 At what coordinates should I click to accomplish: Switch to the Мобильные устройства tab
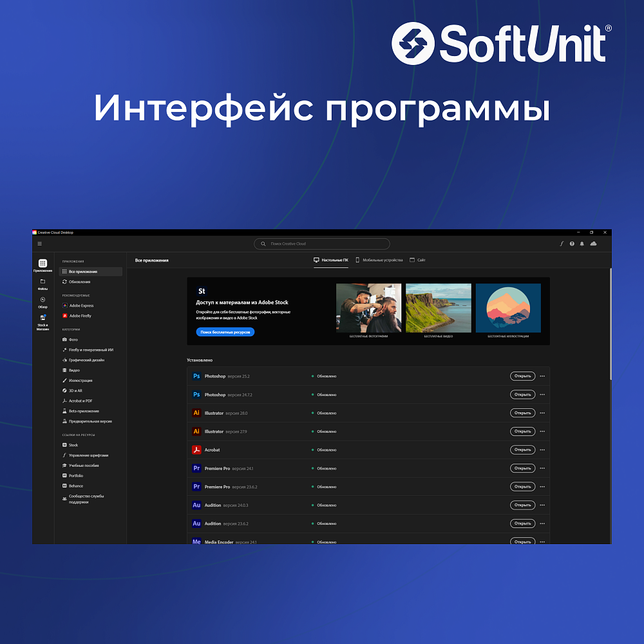379,260
